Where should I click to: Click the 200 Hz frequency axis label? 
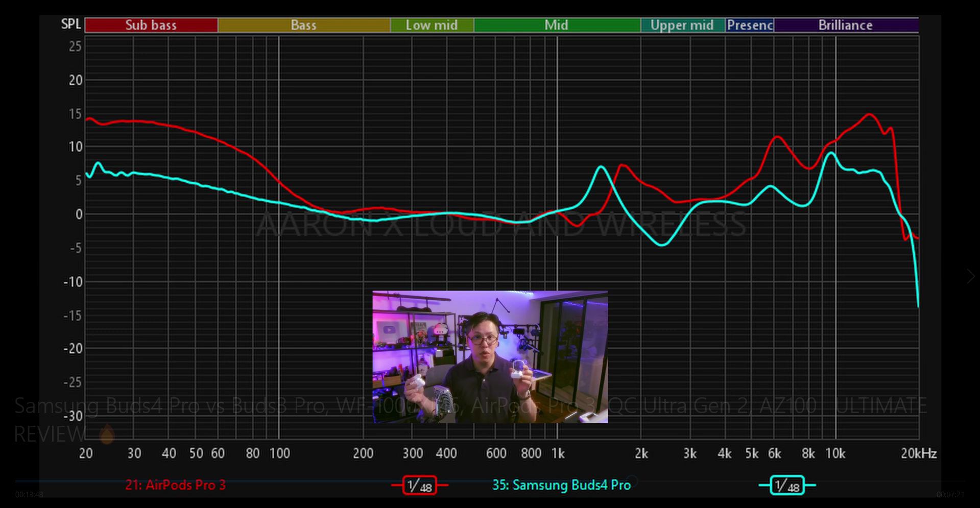(363, 453)
